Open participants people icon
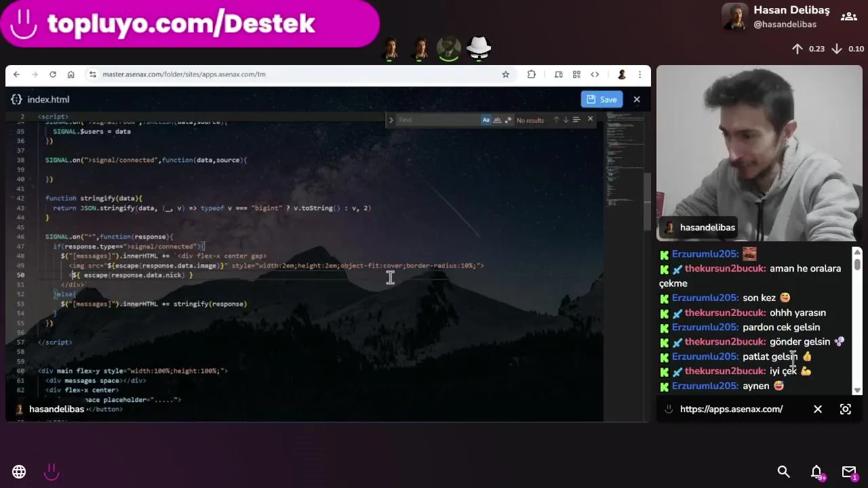 click(849, 17)
